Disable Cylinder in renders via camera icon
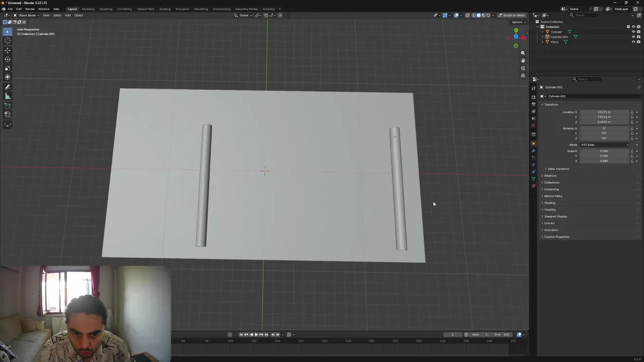The image size is (644, 362). pos(638,32)
